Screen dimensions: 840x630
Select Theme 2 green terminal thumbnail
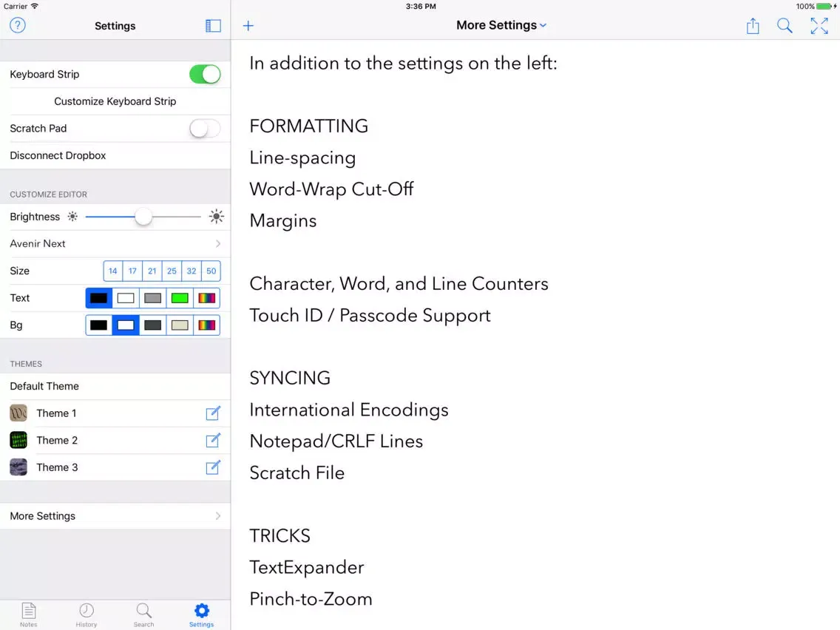[x=18, y=441]
